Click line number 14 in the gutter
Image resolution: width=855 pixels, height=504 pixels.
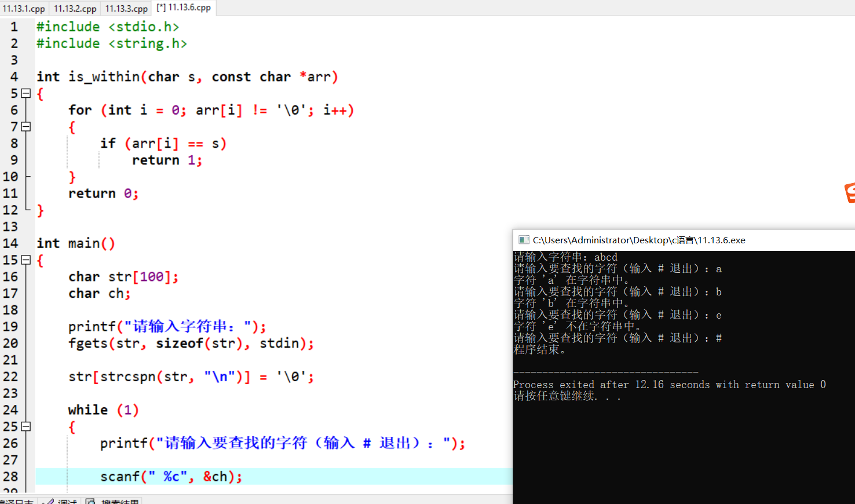point(10,243)
